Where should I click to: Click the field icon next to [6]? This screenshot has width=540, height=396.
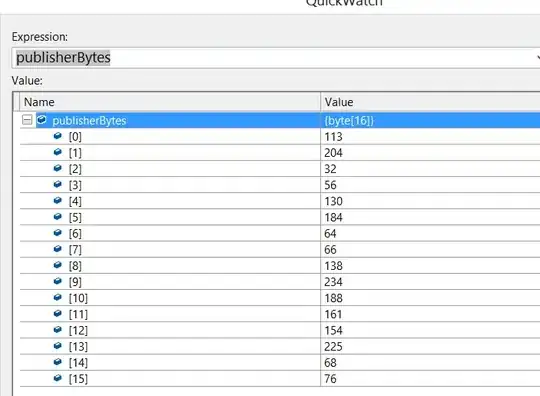pyautogui.click(x=58, y=233)
